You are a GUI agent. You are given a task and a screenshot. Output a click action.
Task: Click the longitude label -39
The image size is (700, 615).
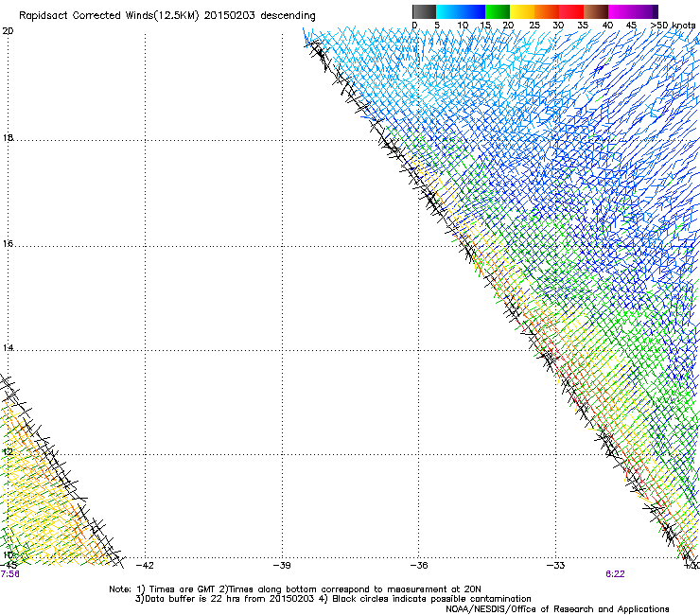tap(282, 566)
